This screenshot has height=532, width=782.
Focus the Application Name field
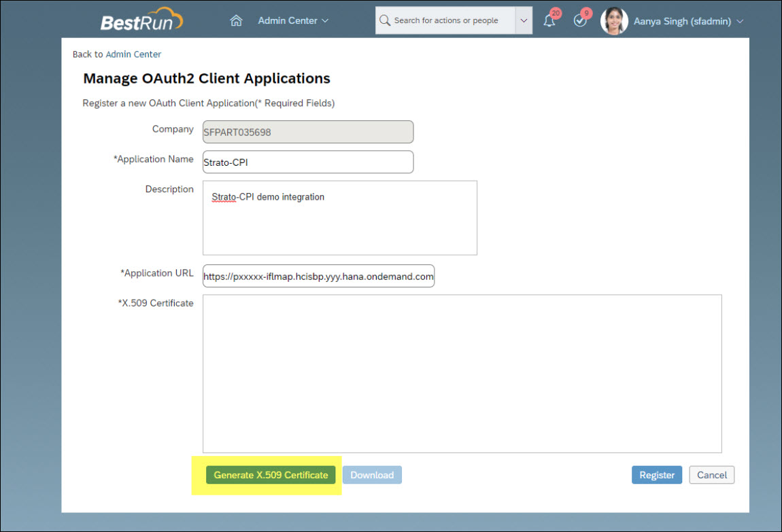click(x=308, y=162)
